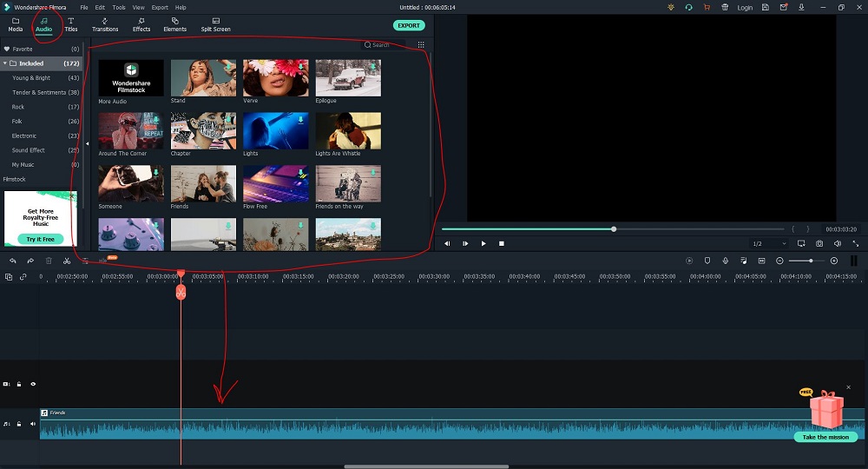This screenshot has height=469, width=868.
Task: Click the render preview icon
Action: coord(689,261)
